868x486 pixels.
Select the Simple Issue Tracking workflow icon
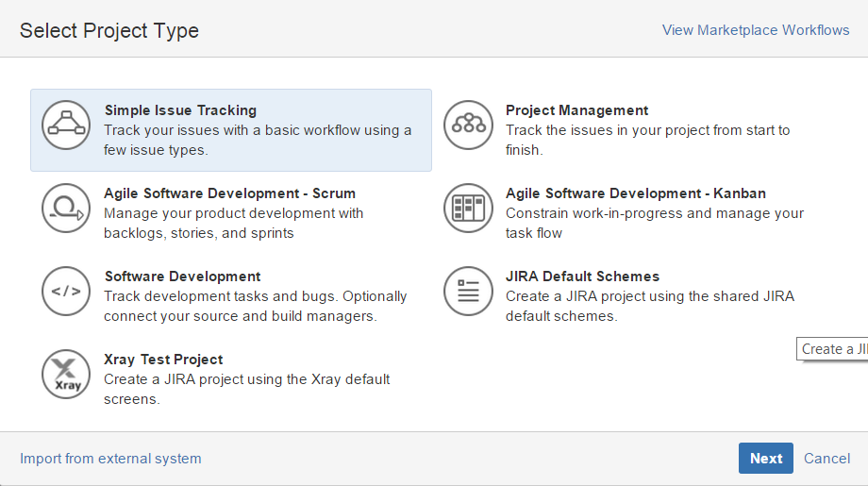pos(66,126)
